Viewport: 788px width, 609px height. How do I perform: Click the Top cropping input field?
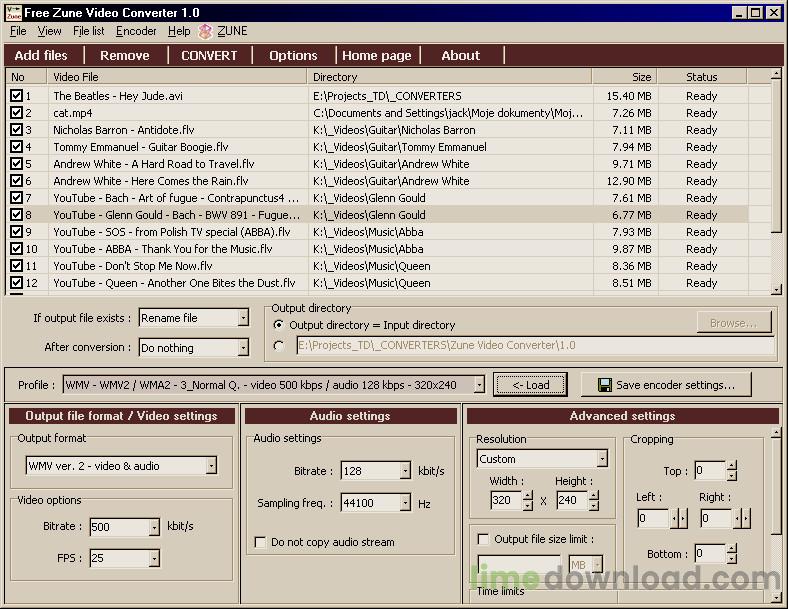tap(710, 470)
